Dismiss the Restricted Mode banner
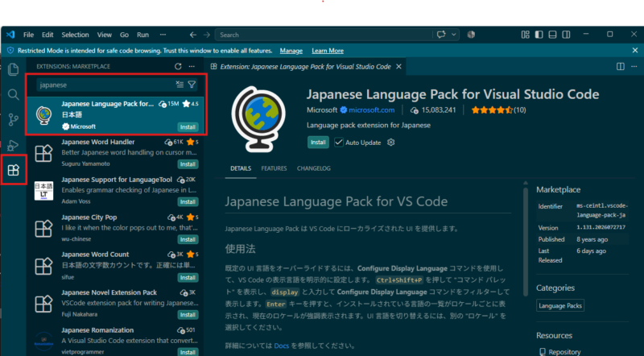This screenshot has width=644, height=356. click(x=635, y=51)
